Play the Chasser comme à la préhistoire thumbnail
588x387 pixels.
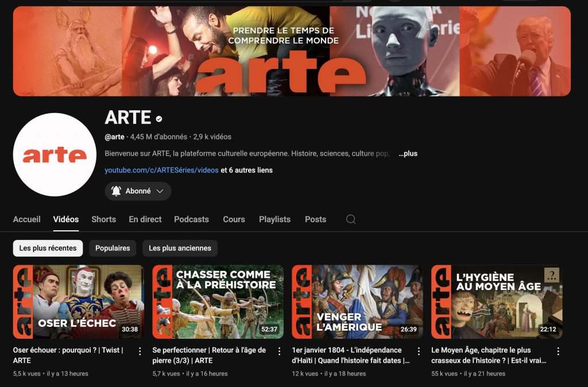pyautogui.click(x=218, y=301)
